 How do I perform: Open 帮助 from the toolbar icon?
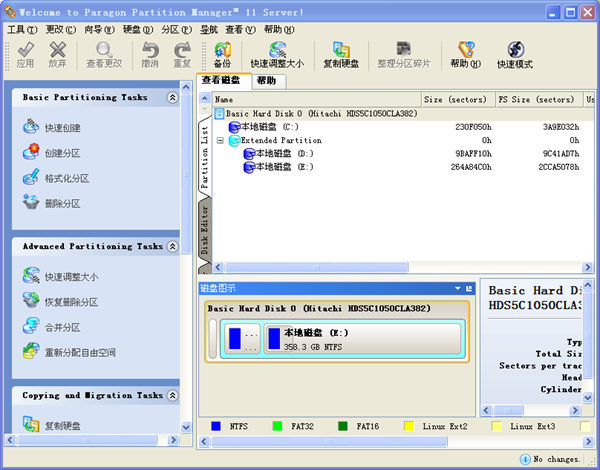tap(465, 54)
